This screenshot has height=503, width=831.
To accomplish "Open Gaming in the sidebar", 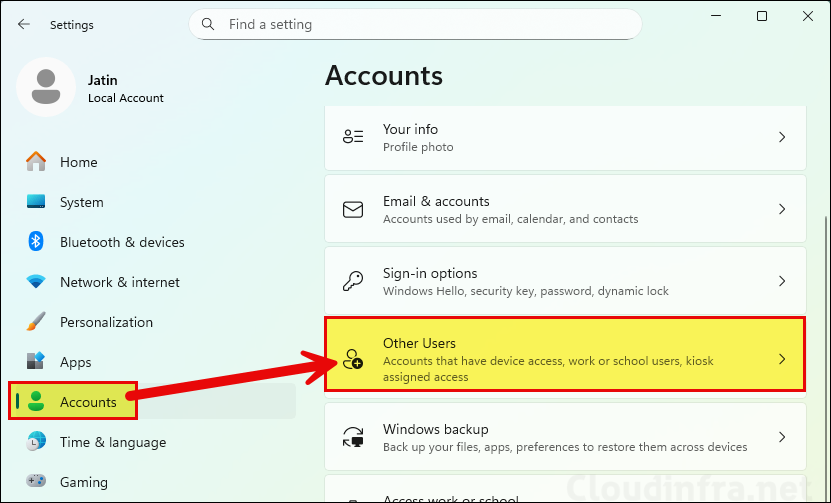I will 84,482.
